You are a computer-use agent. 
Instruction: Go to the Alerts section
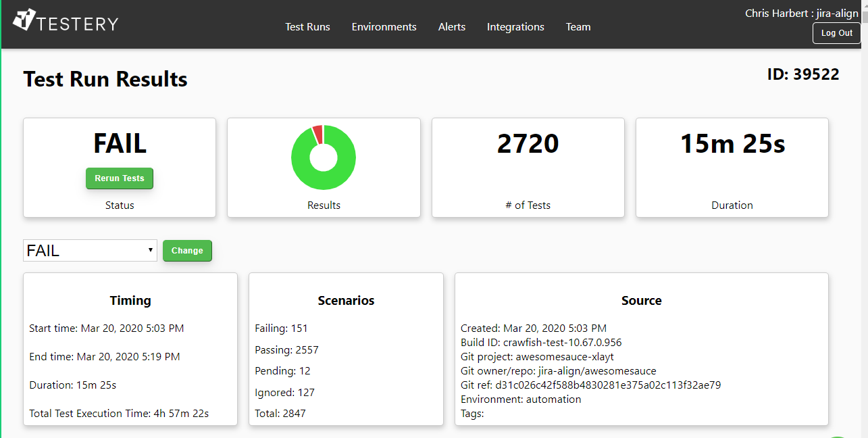point(451,27)
